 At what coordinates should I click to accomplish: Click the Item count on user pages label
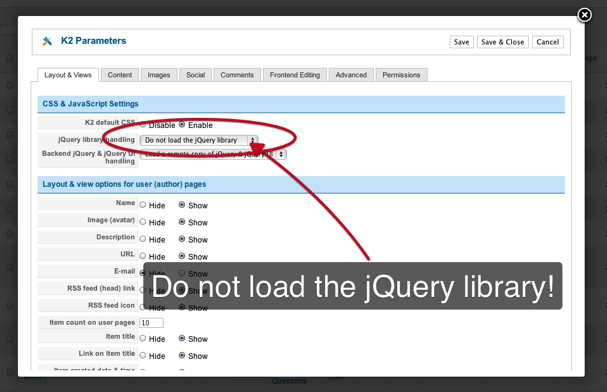click(92, 322)
